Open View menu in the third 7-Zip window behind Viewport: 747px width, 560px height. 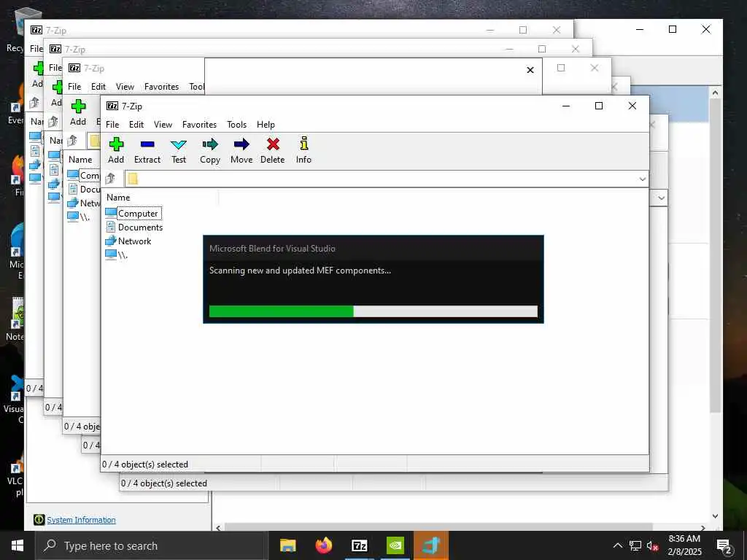point(125,87)
